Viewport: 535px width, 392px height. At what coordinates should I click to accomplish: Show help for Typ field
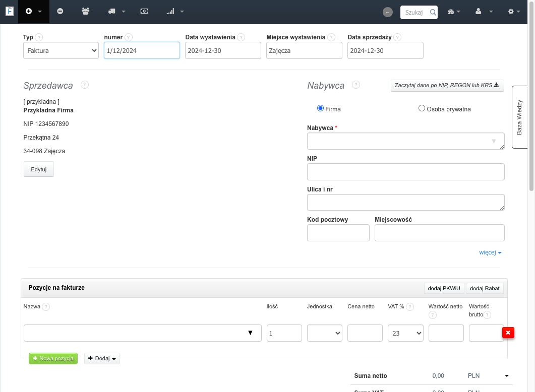point(39,37)
